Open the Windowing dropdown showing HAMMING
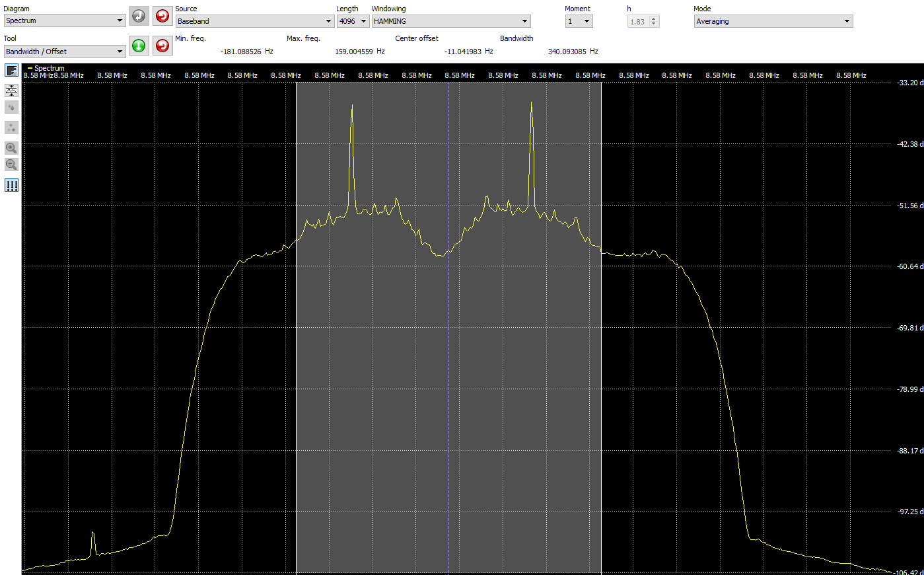 (451, 21)
